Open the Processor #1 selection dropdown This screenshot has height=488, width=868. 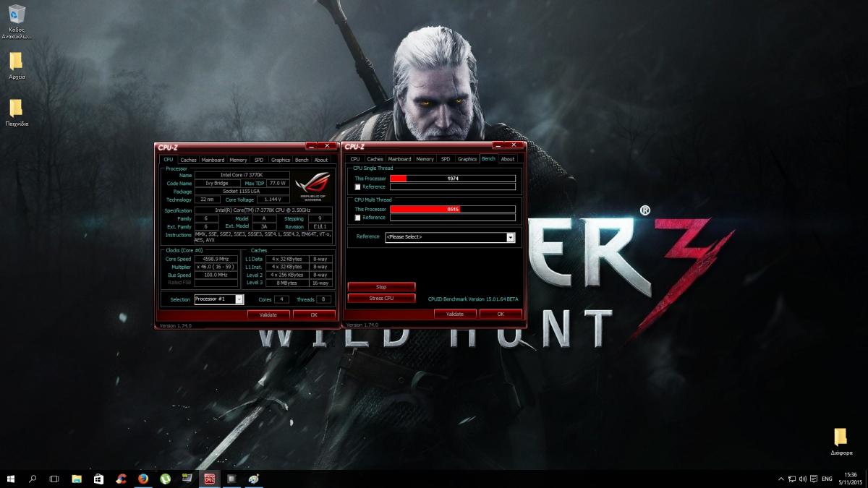tap(219, 299)
